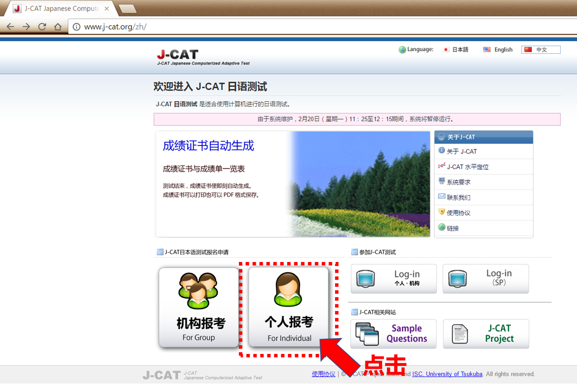This screenshot has height=392, width=577.
Task: Go back with the browser back arrow
Action: pos(10,27)
